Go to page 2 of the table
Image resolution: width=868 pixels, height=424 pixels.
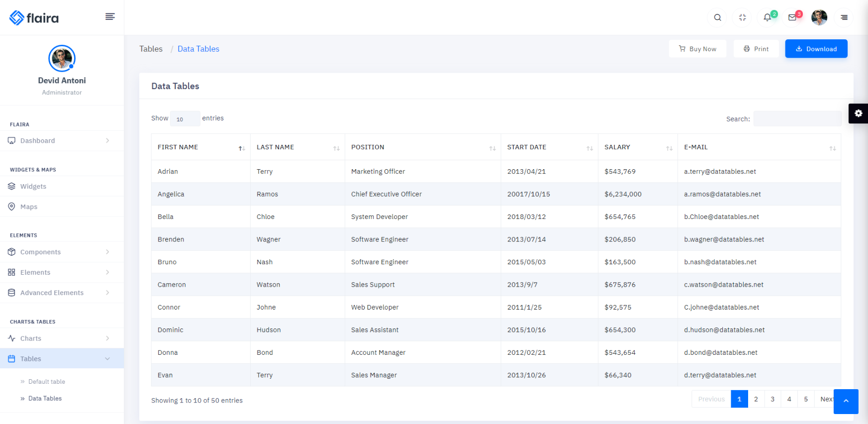point(756,399)
